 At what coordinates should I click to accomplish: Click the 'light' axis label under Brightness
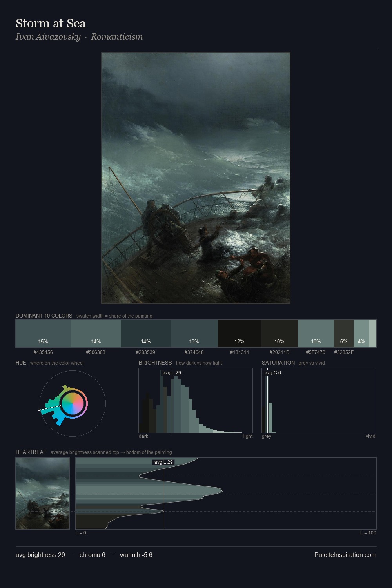(x=248, y=436)
